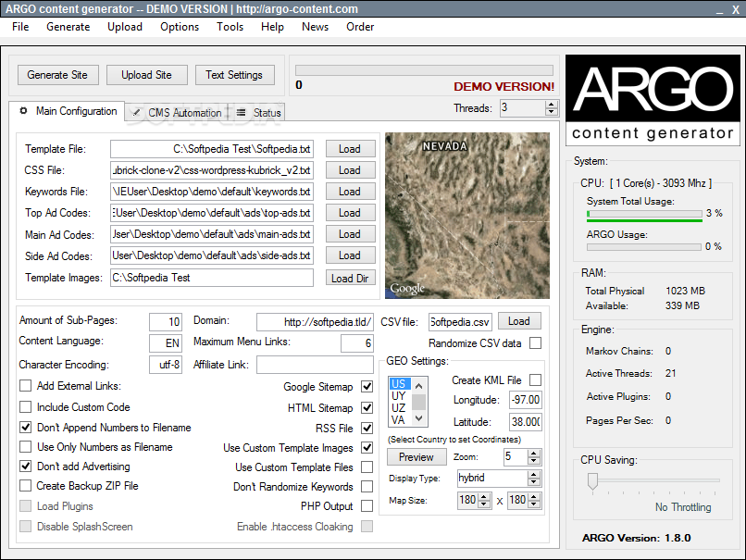The width and height of the screenshot is (746, 560).
Task: Click the Domain input field
Action: 315,322
